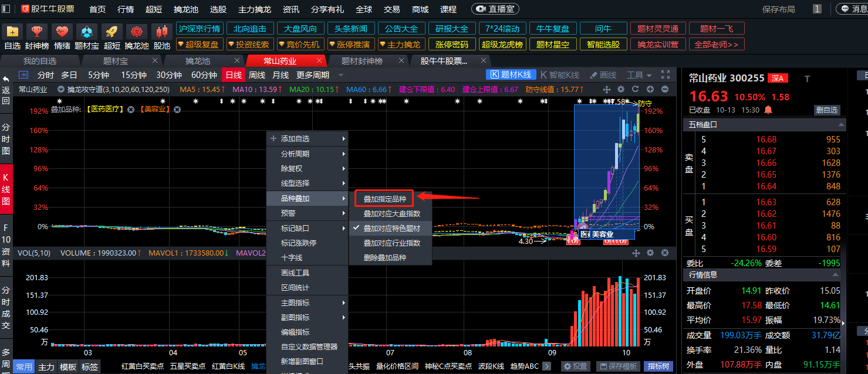Click the minus zoom-out icon on main chart

(x=665, y=89)
